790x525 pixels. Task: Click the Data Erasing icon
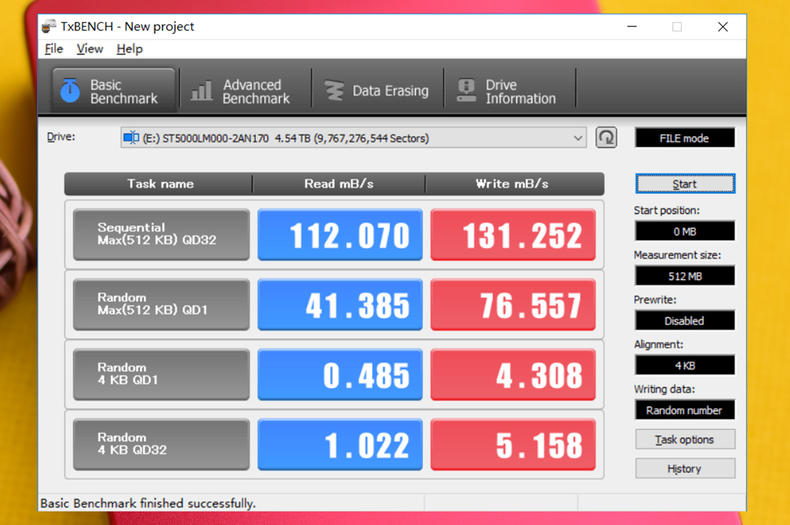[333, 91]
